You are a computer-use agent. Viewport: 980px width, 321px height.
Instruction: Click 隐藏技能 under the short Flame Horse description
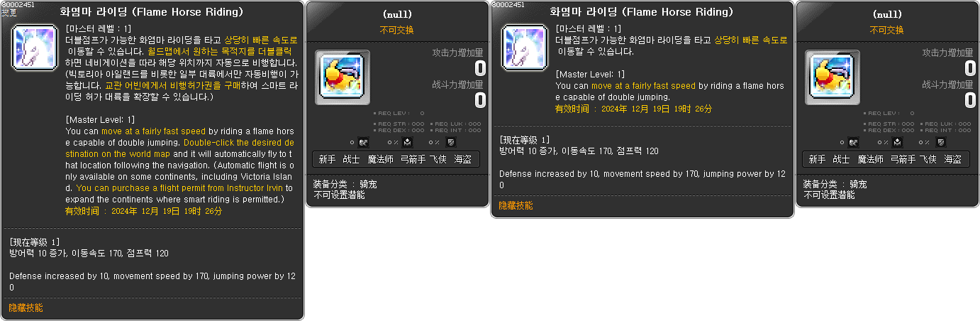(516, 205)
